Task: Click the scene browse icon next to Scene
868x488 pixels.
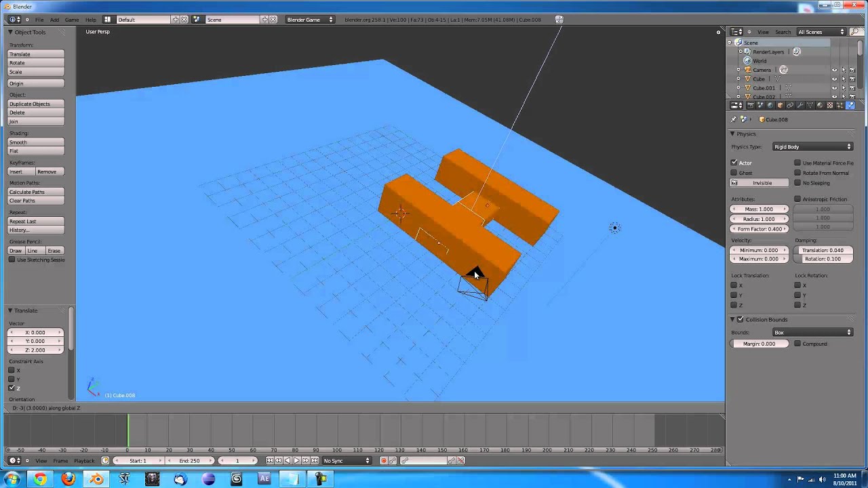Action: click(197, 20)
